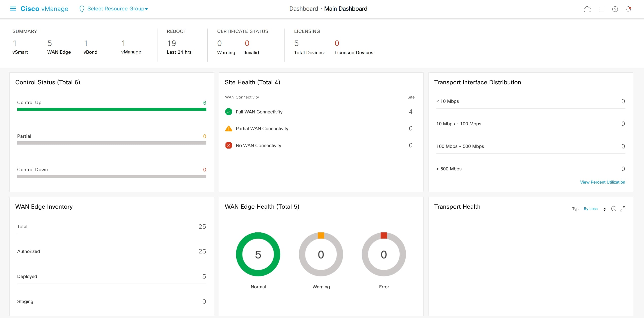This screenshot has height=318, width=644.
Task: Click the vManage count 1
Action: pyautogui.click(x=123, y=43)
